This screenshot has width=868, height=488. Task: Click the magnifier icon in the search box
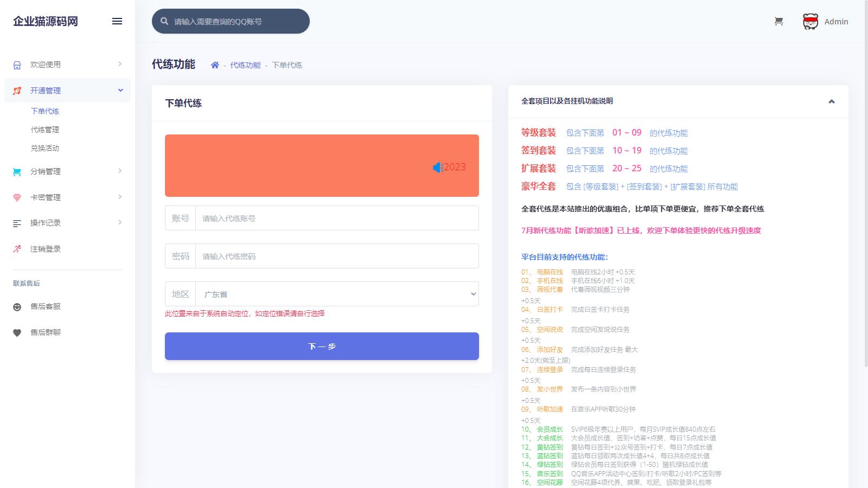(x=164, y=22)
